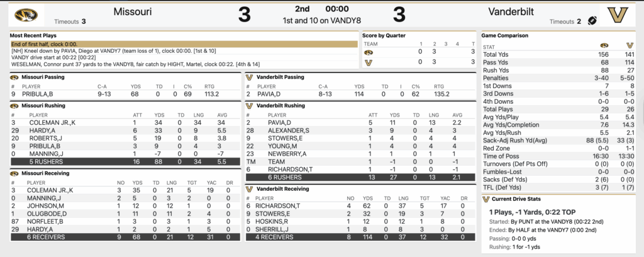644x257 pixels.
Task: Click the Missouri logo beside Missouri Passing
Action: tap(14, 77)
